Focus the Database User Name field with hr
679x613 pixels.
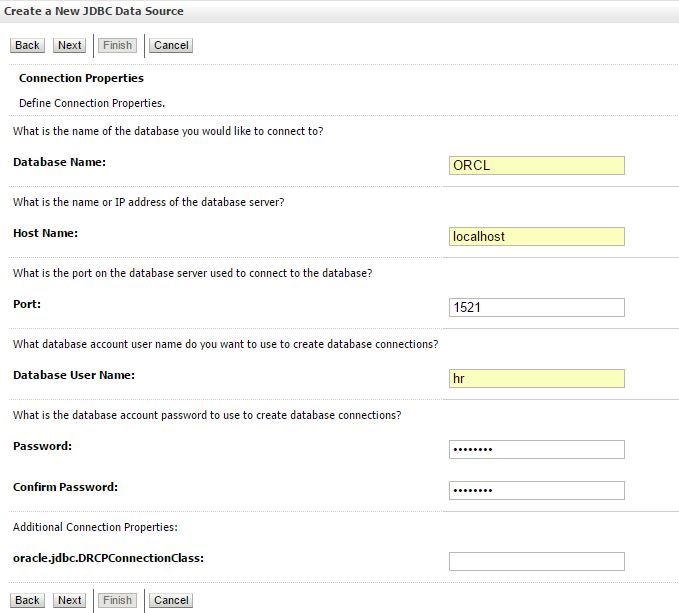pos(537,378)
